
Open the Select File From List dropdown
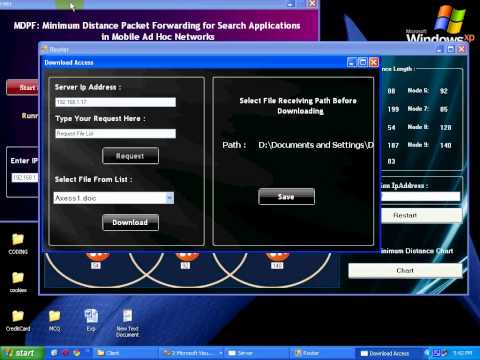(x=170, y=198)
